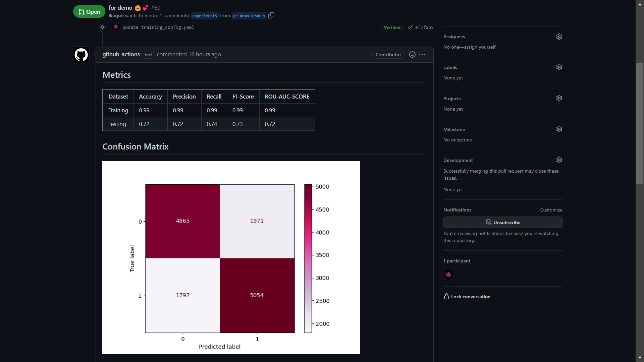Click the Customize notifications link

551,209
